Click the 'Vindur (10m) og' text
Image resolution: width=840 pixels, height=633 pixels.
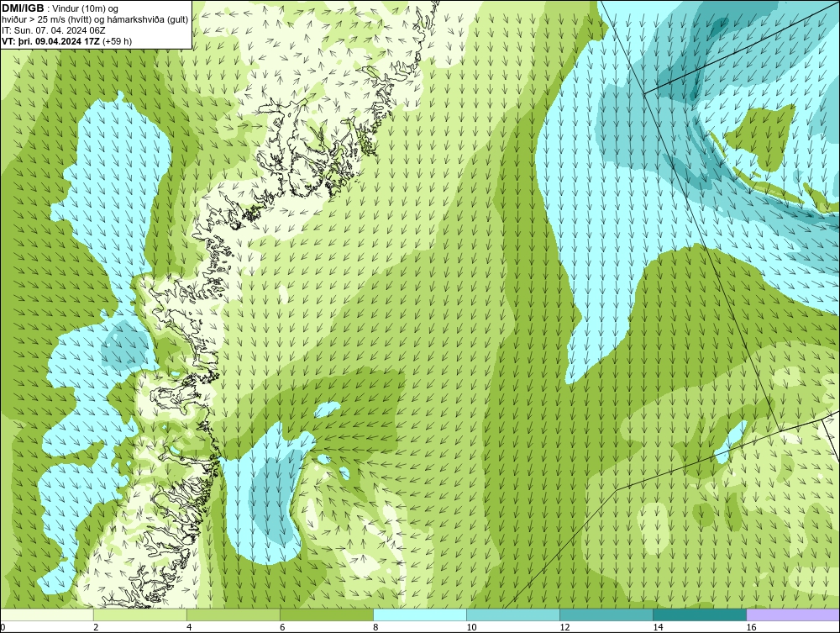(85, 9)
